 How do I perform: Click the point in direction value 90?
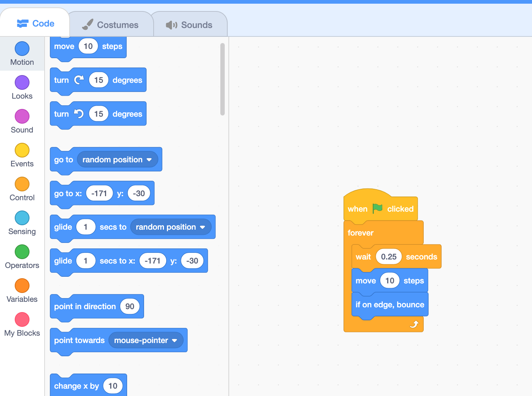130,306
